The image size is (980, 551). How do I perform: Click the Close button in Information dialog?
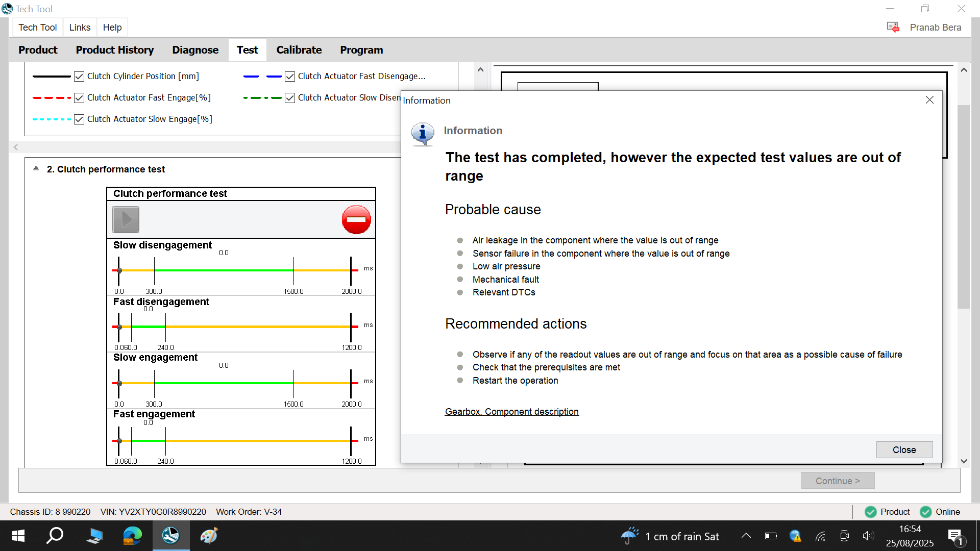coord(904,450)
